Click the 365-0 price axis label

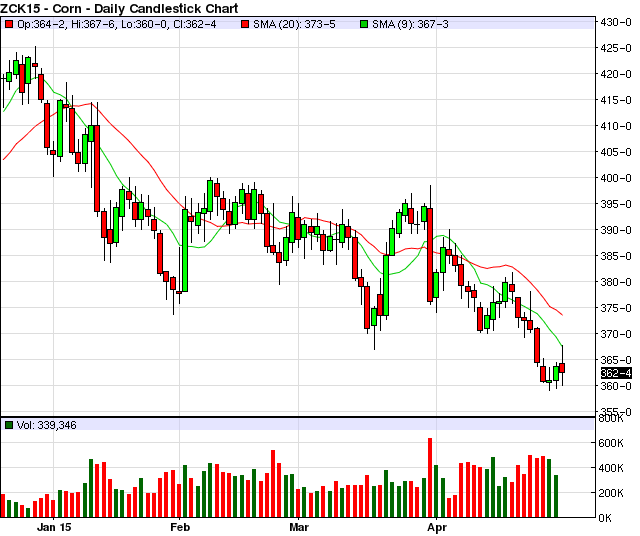click(x=616, y=360)
